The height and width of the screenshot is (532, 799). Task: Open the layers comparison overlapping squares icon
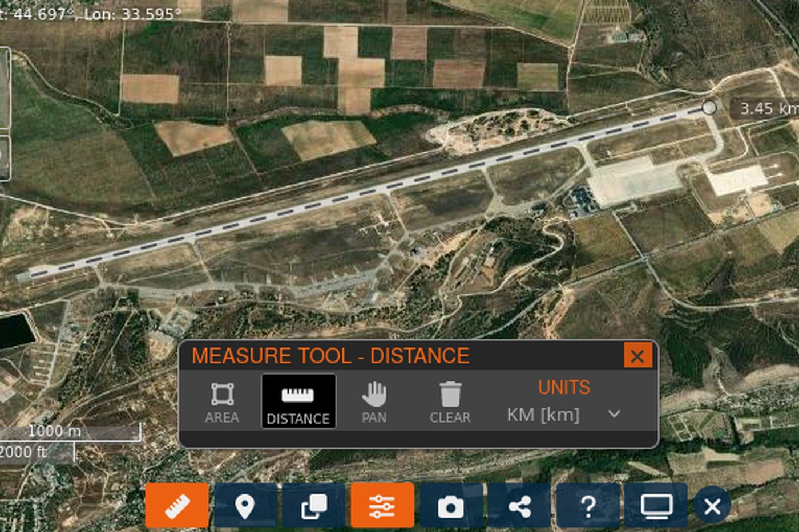pos(314,505)
